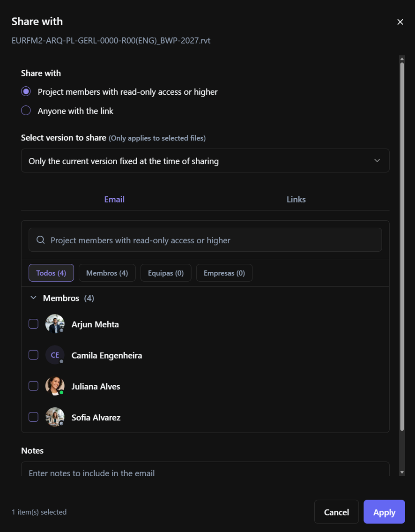Click the scrollbar up arrow
415x532 pixels.
402,59
